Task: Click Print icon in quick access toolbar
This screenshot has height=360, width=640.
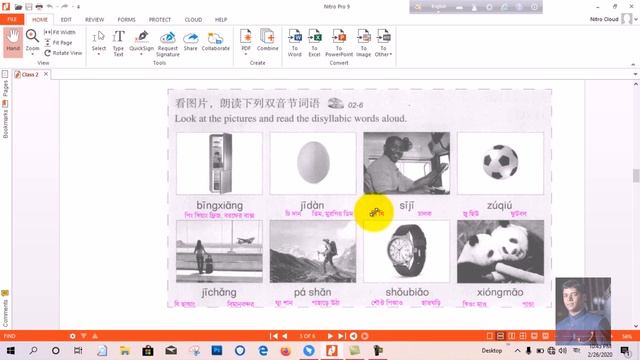Action: click(x=39, y=7)
